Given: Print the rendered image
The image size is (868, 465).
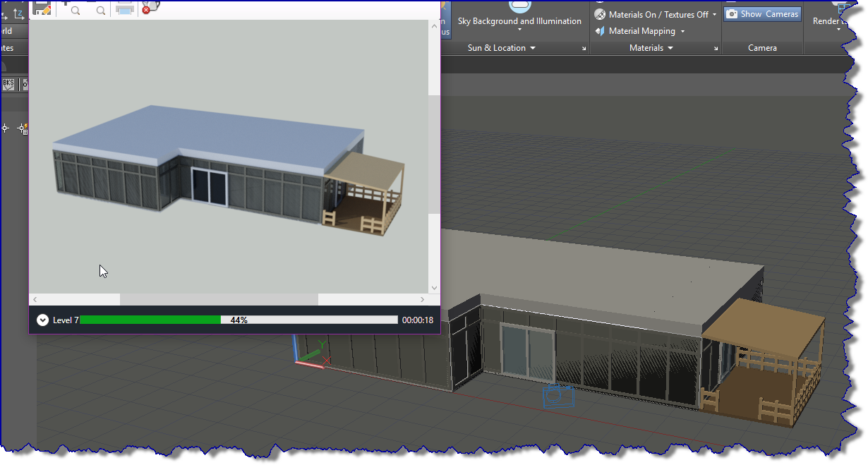Looking at the screenshot, I should 125,8.
